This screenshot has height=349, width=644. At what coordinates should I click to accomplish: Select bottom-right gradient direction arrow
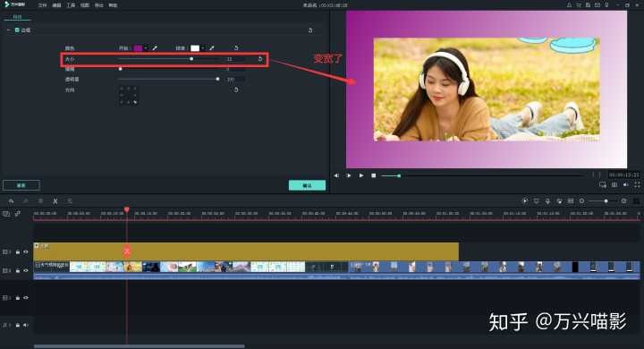[135, 102]
